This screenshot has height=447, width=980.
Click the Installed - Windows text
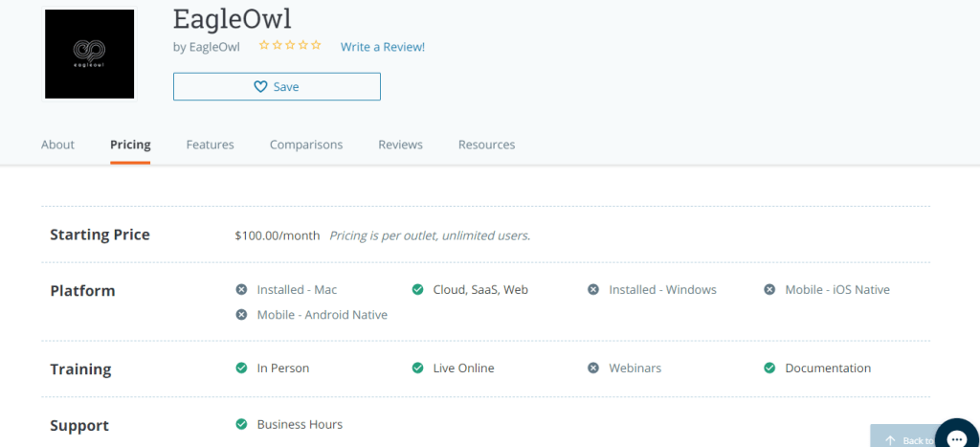click(x=662, y=289)
